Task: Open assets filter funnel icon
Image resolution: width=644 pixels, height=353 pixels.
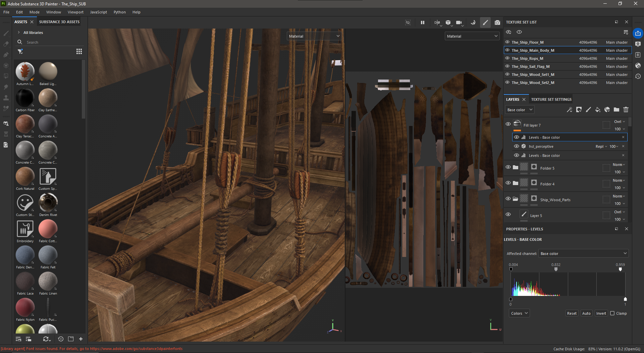Action: pyautogui.click(x=20, y=51)
